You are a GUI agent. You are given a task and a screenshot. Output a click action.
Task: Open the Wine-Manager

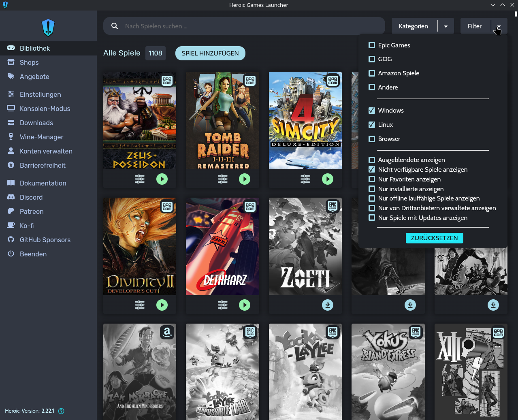pos(48,137)
